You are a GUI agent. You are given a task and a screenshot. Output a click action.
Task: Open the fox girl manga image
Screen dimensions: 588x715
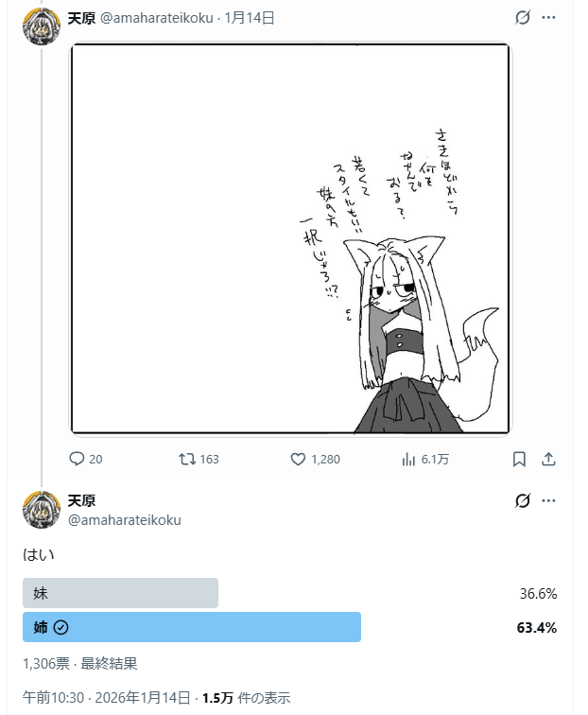click(x=290, y=239)
